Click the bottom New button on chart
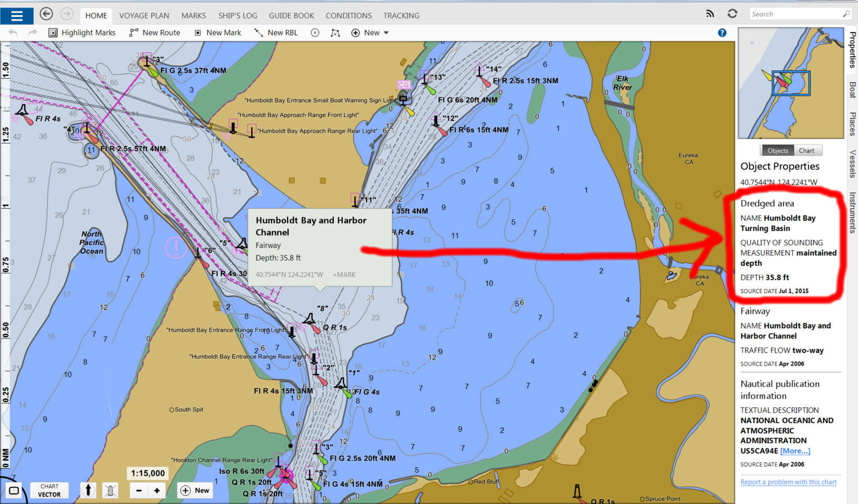The width and height of the screenshot is (858, 504). click(x=195, y=490)
